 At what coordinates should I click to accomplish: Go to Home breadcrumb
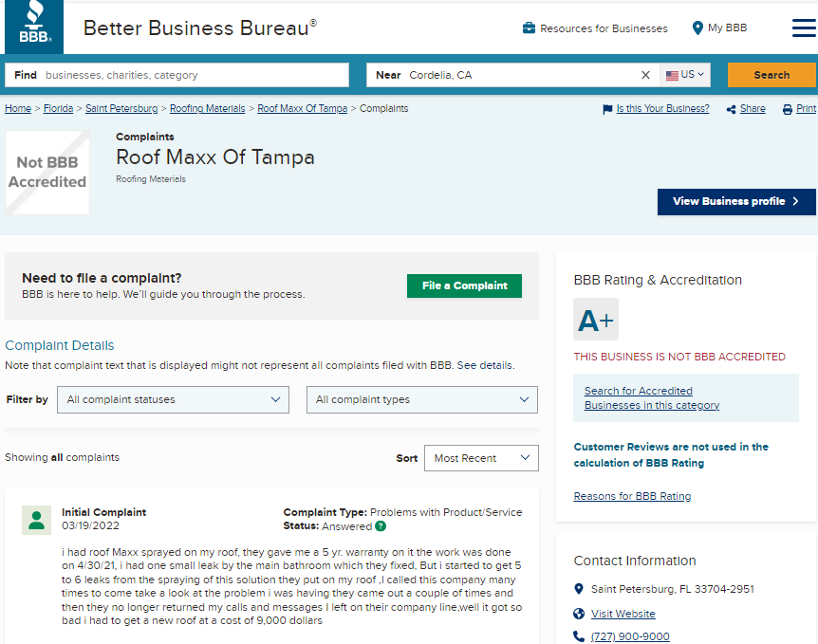(18, 109)
